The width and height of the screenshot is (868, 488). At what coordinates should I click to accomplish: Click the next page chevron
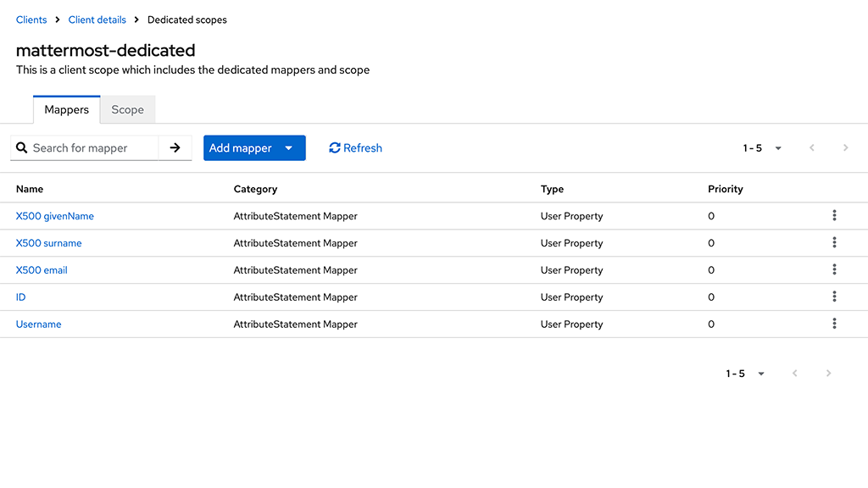[845, 147]
